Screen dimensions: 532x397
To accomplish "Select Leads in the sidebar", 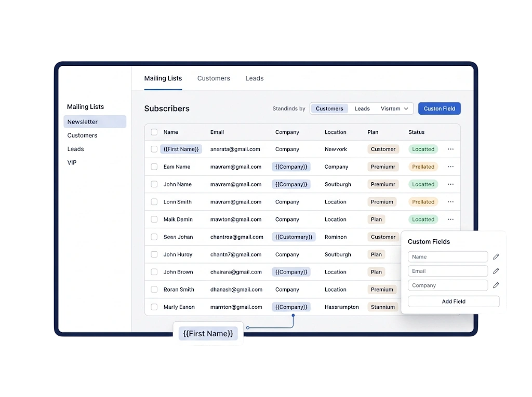I will pyautogui.click(x=75, y=149).
